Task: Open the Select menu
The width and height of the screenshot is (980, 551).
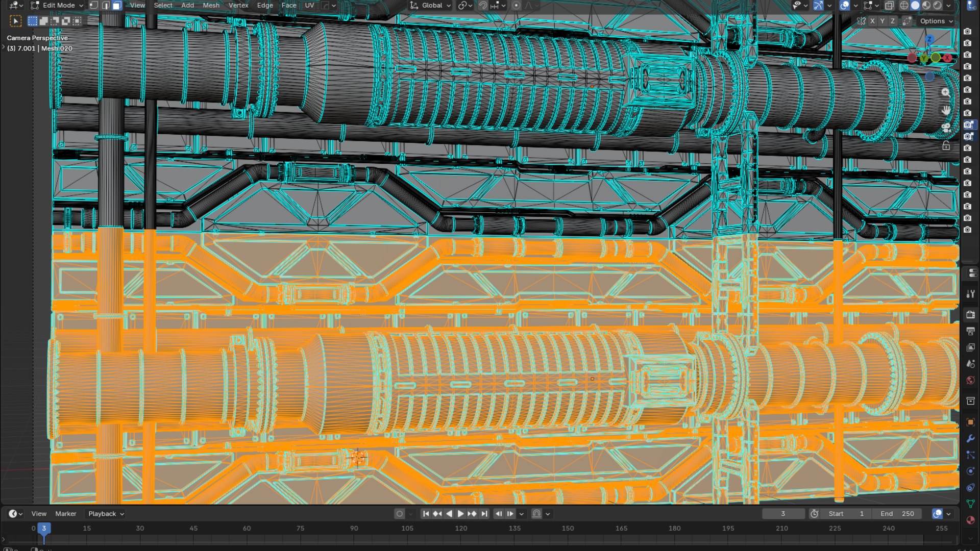Action: (163, 6)
